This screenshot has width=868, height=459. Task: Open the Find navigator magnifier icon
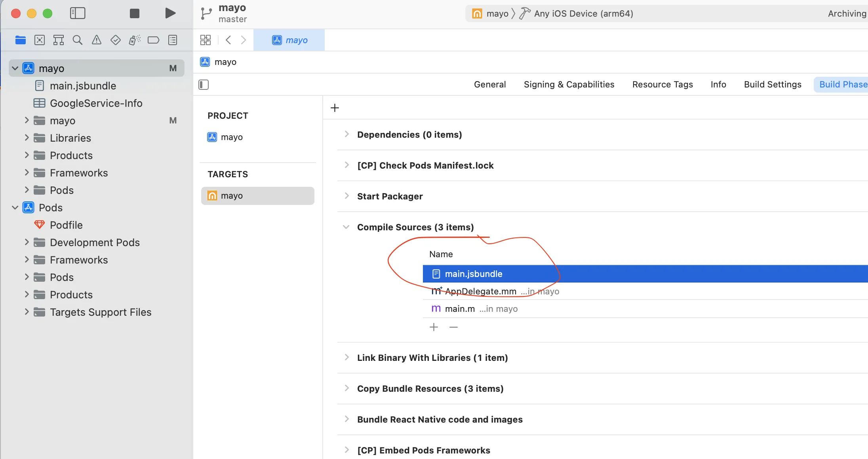(x=78, y=40)
